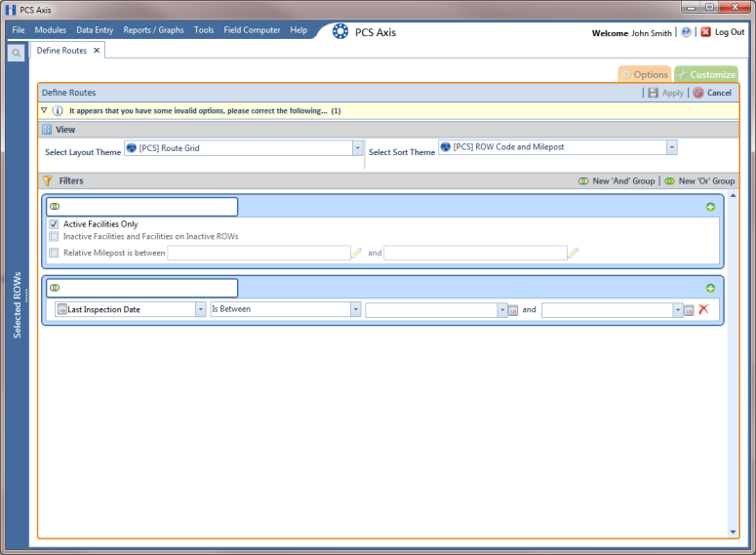Click the Filters funnel icon

47,180
